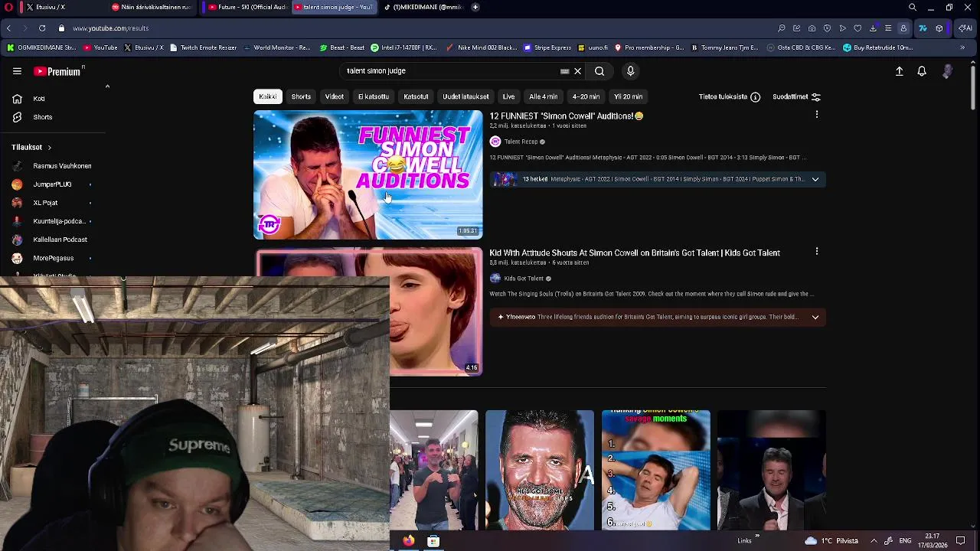
Task: Run search with the magnifier button
Action: (599, 71)
